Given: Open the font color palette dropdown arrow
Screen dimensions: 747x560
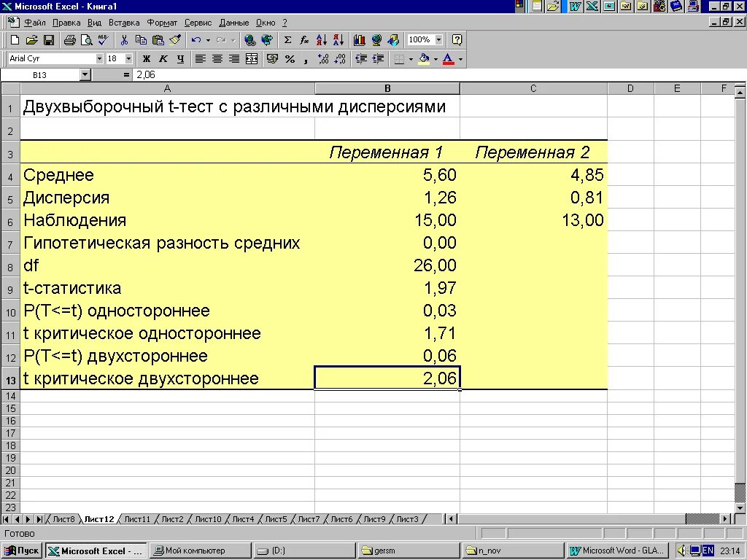Looking at the screenshot, I should [x=460, y=59].
